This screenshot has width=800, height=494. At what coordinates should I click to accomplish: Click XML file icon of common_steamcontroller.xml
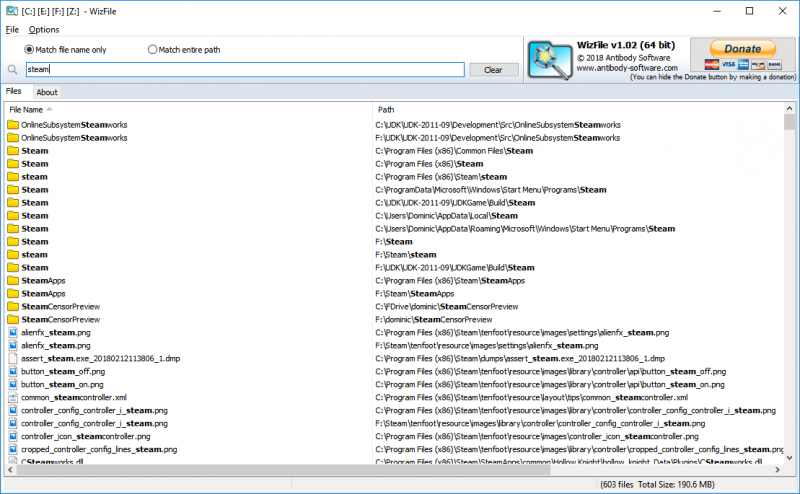(x=13, y=397)
